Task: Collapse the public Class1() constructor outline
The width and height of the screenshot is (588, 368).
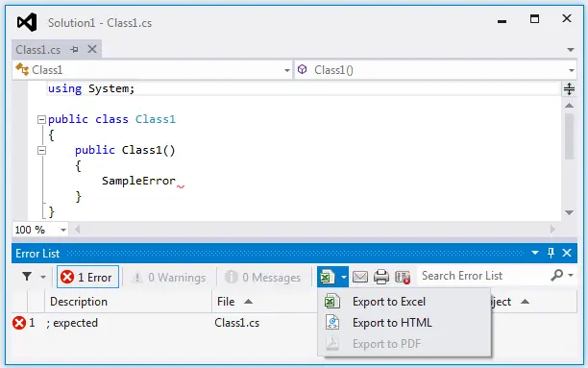Action: click(41, 151)
